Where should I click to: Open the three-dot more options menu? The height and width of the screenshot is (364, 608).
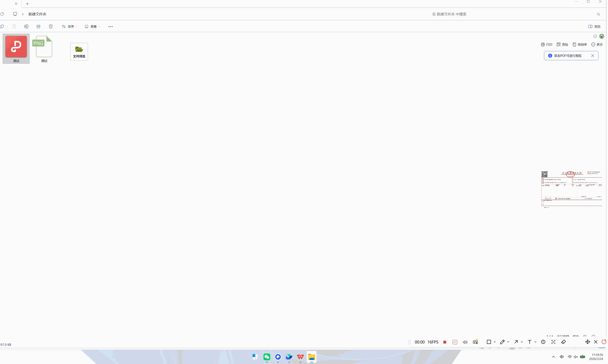(x=110, y=26)
